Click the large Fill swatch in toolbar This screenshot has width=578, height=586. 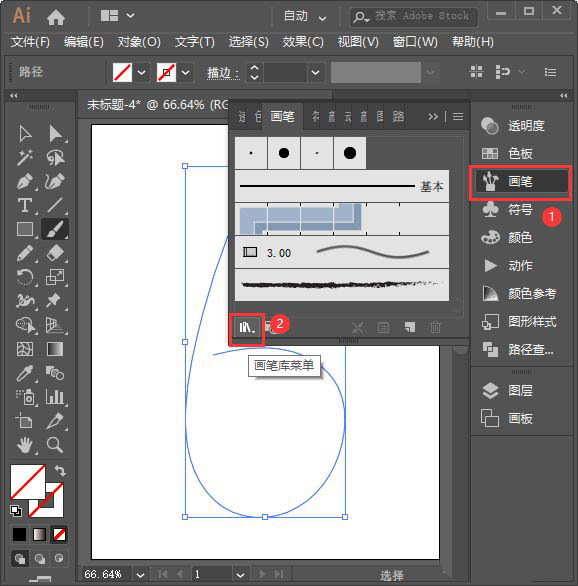[x=28, y=482]
